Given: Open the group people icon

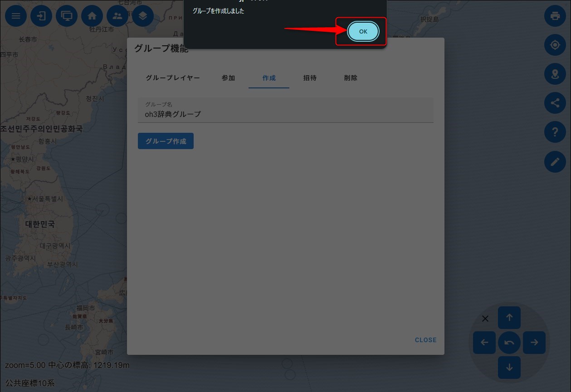Looking at the screenshot, I should coord(117,16).
